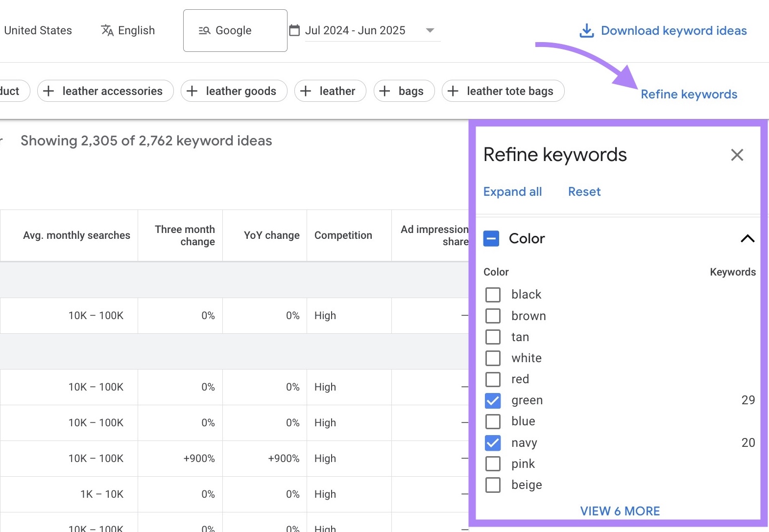Add 'leather accessories' with plus icon
The image size is (769, 532).
(48, 91)
